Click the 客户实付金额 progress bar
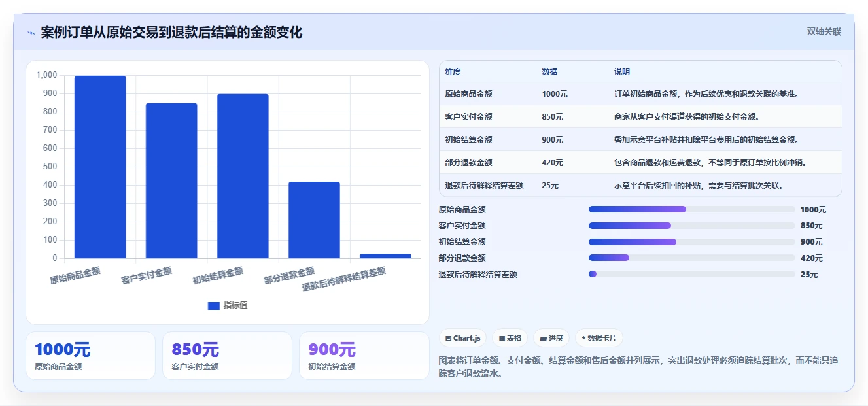The height and width of the screenshot is (406, 868). click(x=692, y=226)
